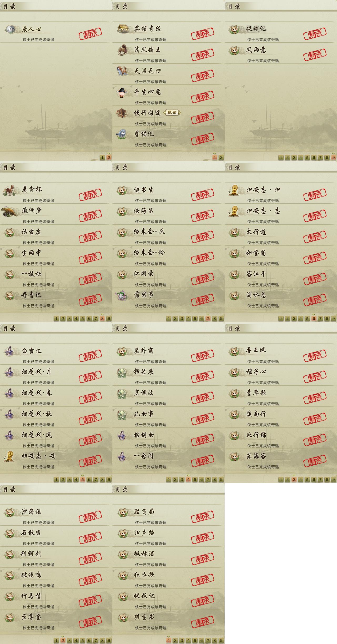Screen dimensions: 337x644
Task: Open the 孩童书 entry title
Action: [x=144, y=617]
